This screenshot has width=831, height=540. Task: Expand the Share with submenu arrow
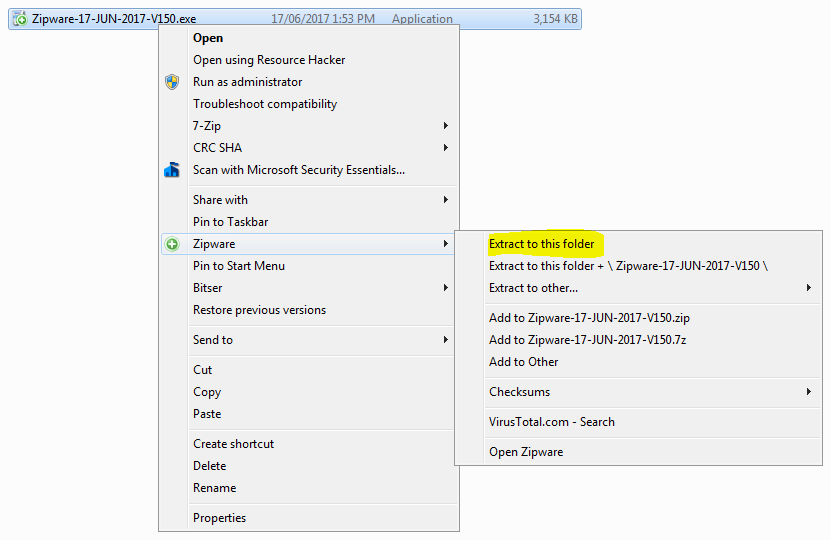(446, 200)
